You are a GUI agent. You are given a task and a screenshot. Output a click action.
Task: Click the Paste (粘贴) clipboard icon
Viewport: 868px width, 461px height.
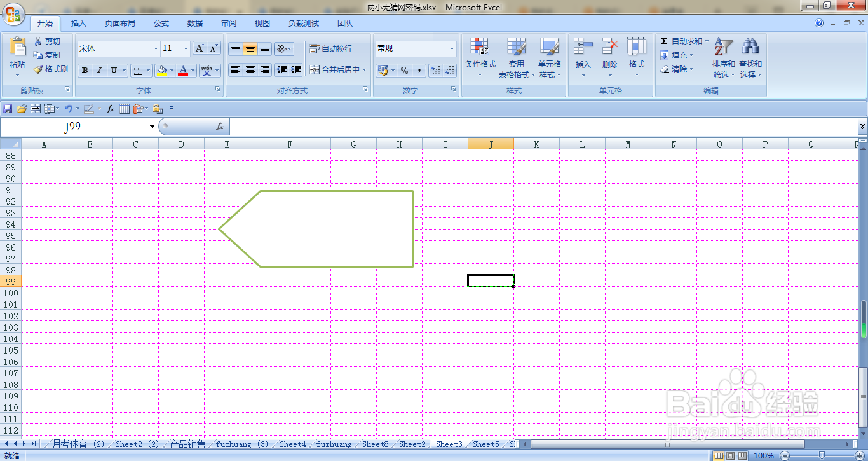click(x=17, y=47)
